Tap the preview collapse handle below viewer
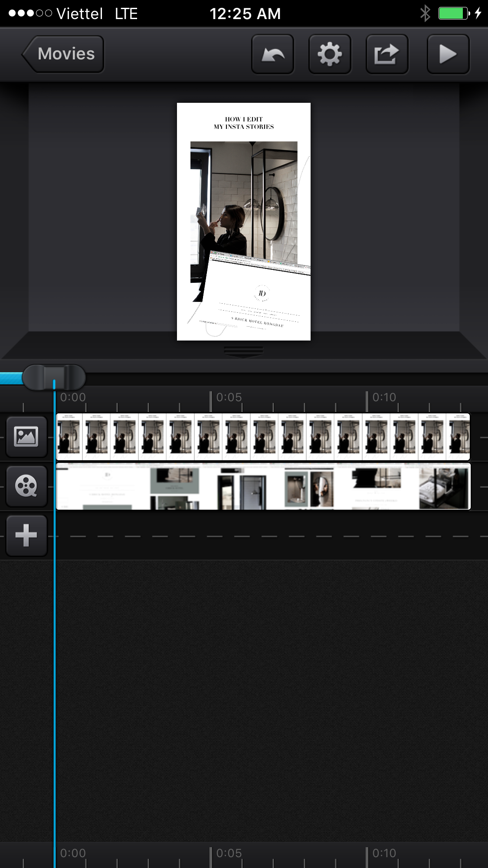The height and width of the screenshot is (868, 488). (x=244, y=351)
